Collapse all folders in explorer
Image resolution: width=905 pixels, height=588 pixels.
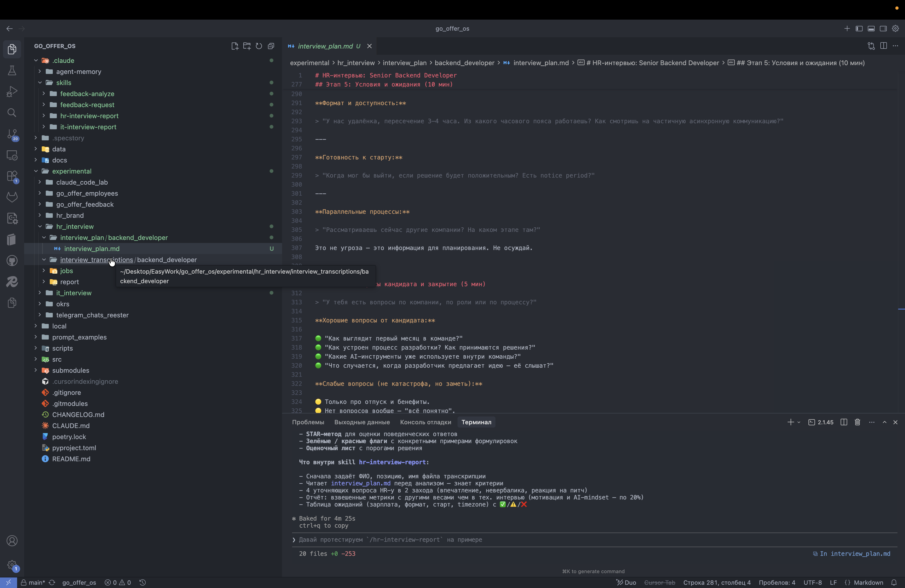271,46
